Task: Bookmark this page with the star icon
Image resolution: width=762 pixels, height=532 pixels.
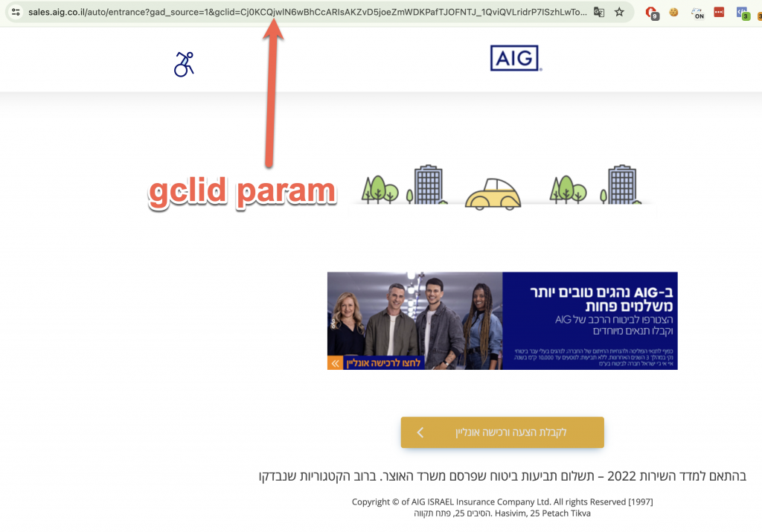Action: (619, 12)
